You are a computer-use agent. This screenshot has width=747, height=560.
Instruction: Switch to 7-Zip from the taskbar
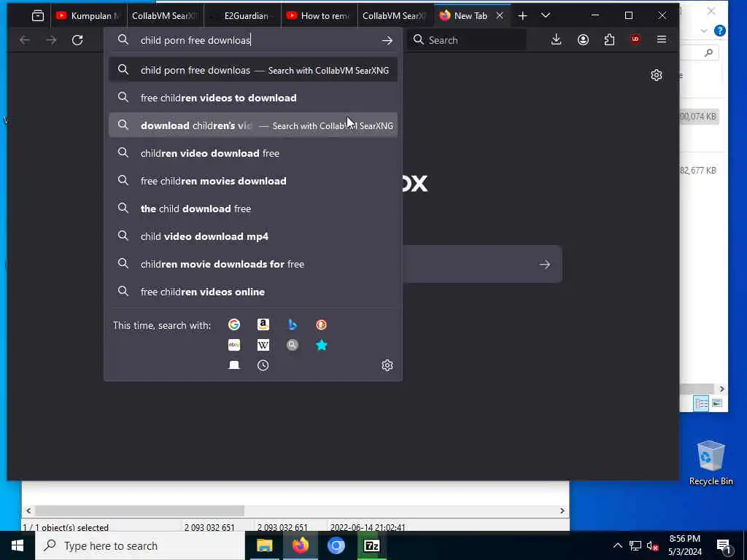[x=371, y=545]
